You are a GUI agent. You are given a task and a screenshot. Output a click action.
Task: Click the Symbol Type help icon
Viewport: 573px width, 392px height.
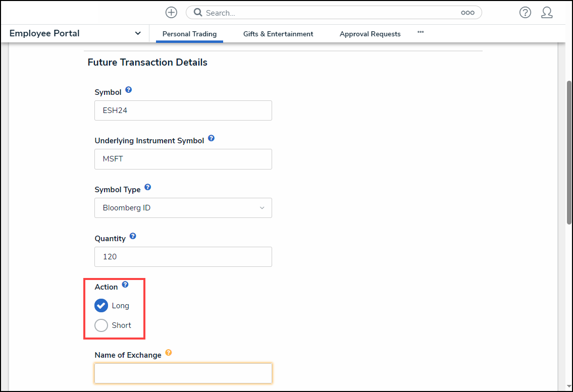coord(147,187)
